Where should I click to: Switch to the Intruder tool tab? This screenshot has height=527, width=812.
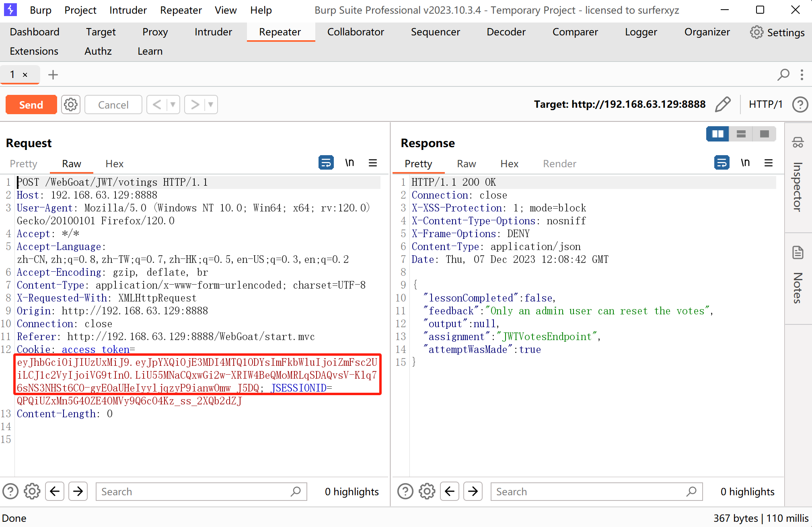[x=213, y=32]
